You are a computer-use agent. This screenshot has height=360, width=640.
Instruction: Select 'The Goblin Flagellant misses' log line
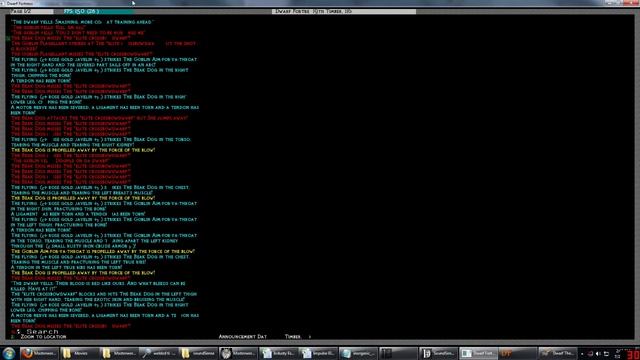pyautogui.click(x=81, y=54)
